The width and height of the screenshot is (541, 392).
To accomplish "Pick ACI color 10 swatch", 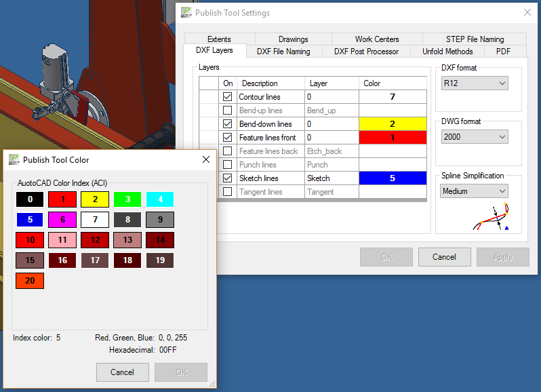I will coord(30,240).
